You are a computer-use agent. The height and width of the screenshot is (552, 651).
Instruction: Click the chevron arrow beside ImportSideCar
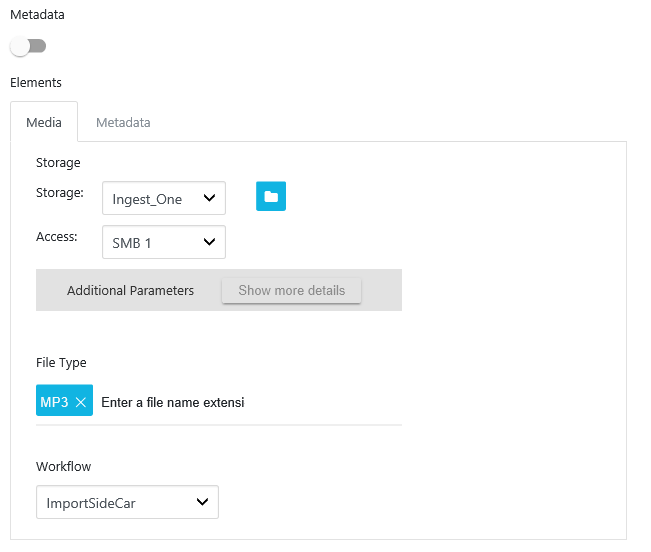pos(202,502)
